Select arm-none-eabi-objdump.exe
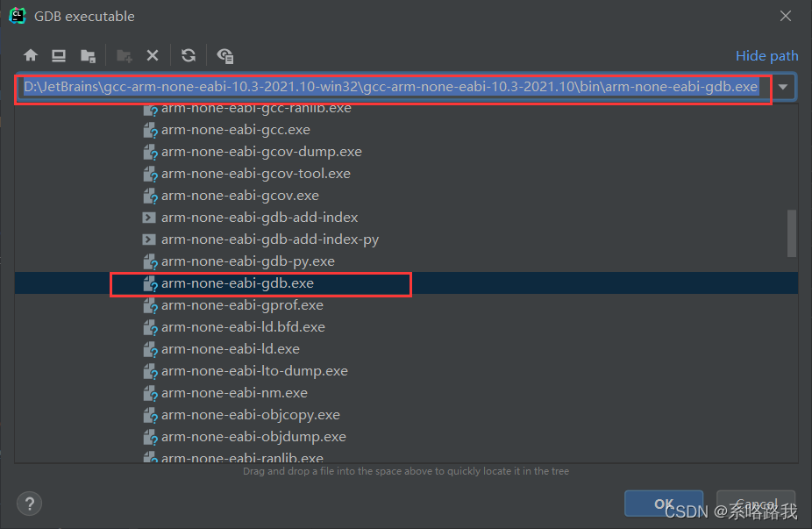Image resolution: width=812 pixels, height=529 pixels. pyautogui.click(x=253, y=437)
